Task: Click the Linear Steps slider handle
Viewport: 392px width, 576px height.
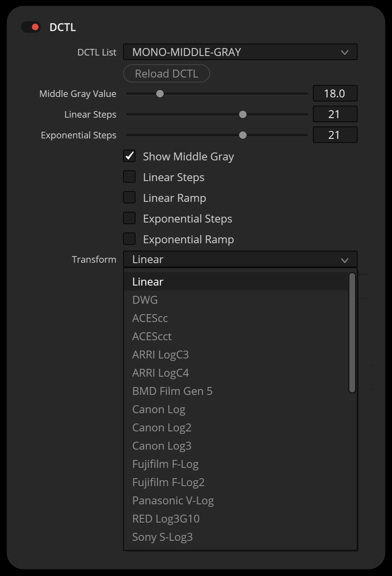Action: (x=243, y=114)
